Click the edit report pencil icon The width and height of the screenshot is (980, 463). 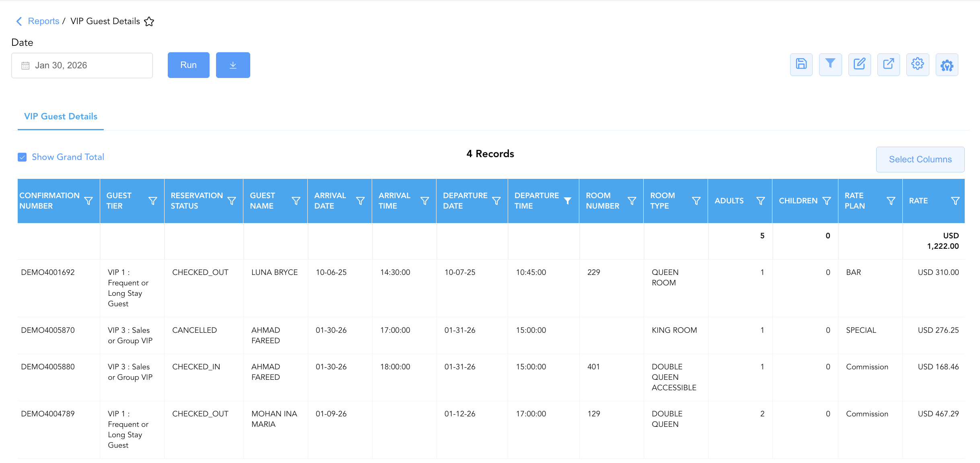pos(859,64)
